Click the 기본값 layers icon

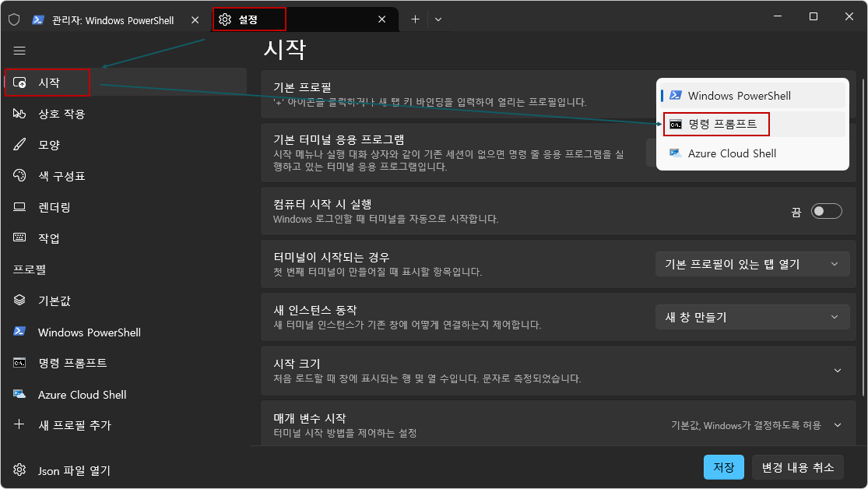(19, 300)
